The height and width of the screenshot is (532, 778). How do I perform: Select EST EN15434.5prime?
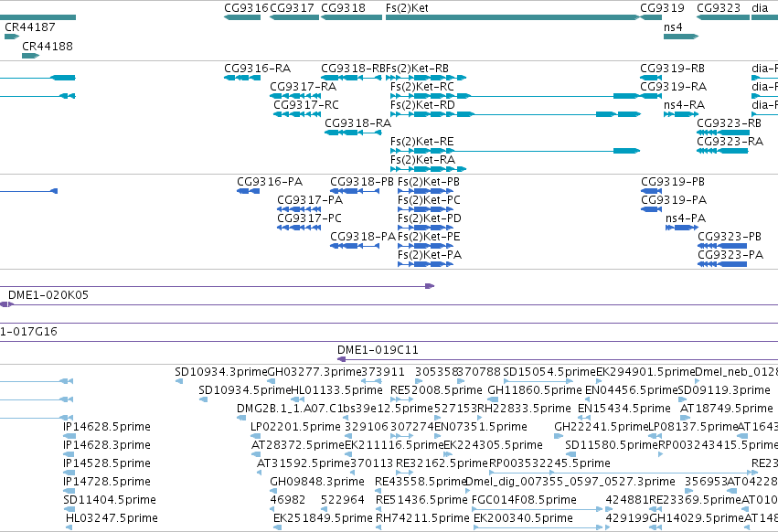624,409
